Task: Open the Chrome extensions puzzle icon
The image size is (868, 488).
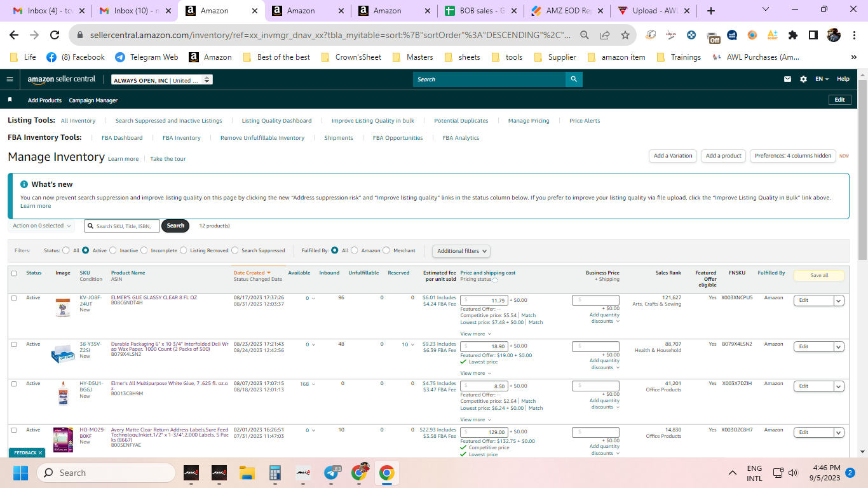Action: tap(792, 35)
